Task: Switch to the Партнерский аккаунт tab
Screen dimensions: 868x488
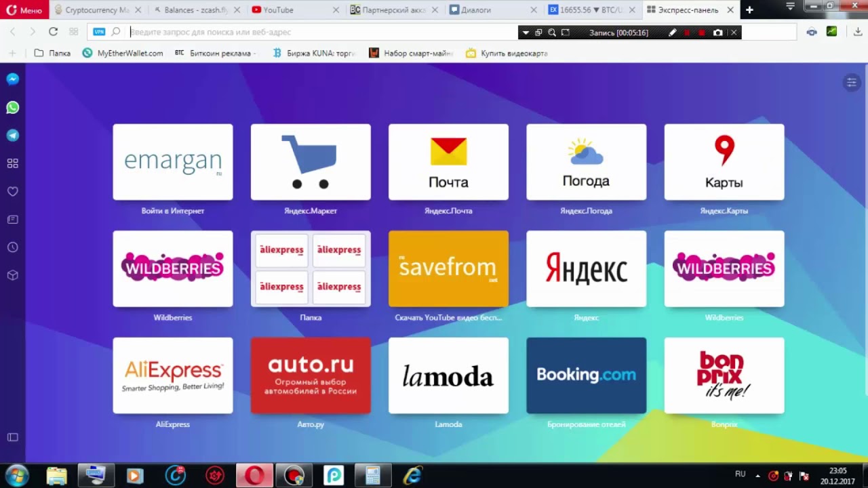Action: pos(394,10)
